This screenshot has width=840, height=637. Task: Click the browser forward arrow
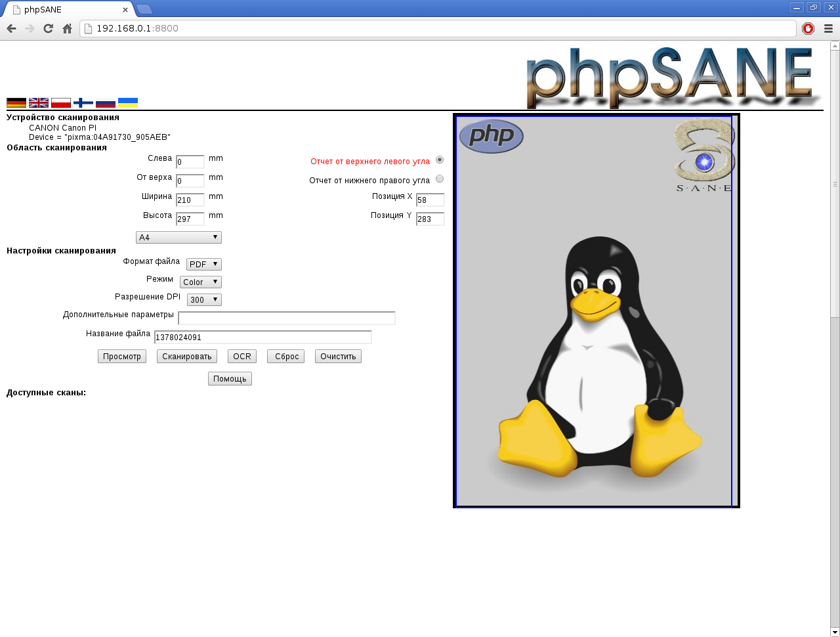coord(30,28)
